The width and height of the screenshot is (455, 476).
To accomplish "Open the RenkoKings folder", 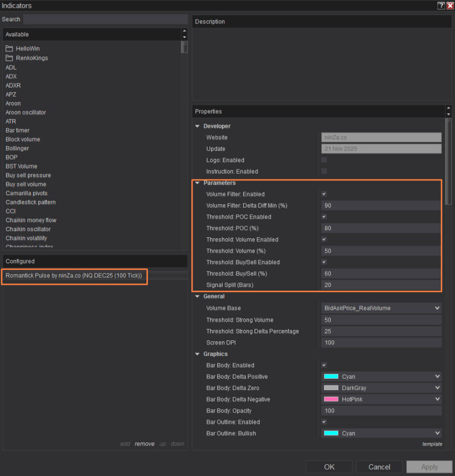I will click(31, 58).
